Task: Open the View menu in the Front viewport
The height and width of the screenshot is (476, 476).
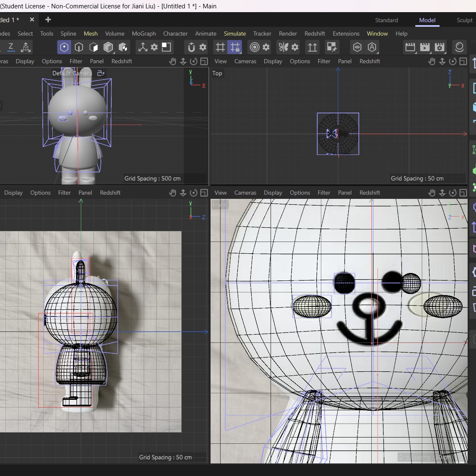Action: tap(221, 193)
